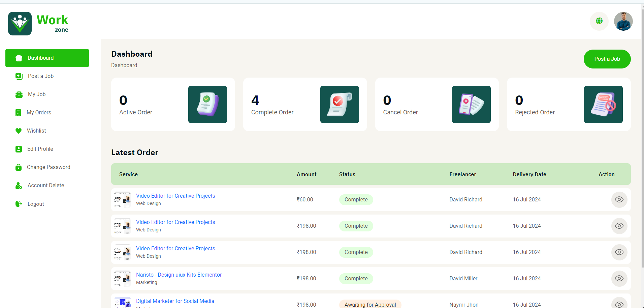Open the My Job sidebar item
Image resolution: width=644 pixels, height=308 pixels.
(37, 94)
